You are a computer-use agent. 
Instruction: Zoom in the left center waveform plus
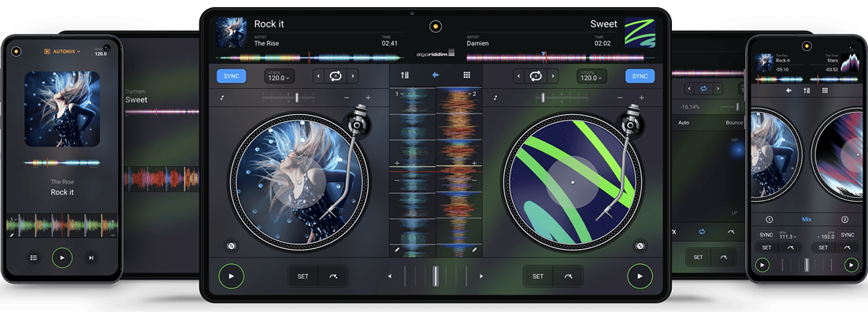click(x=397, y=163)
